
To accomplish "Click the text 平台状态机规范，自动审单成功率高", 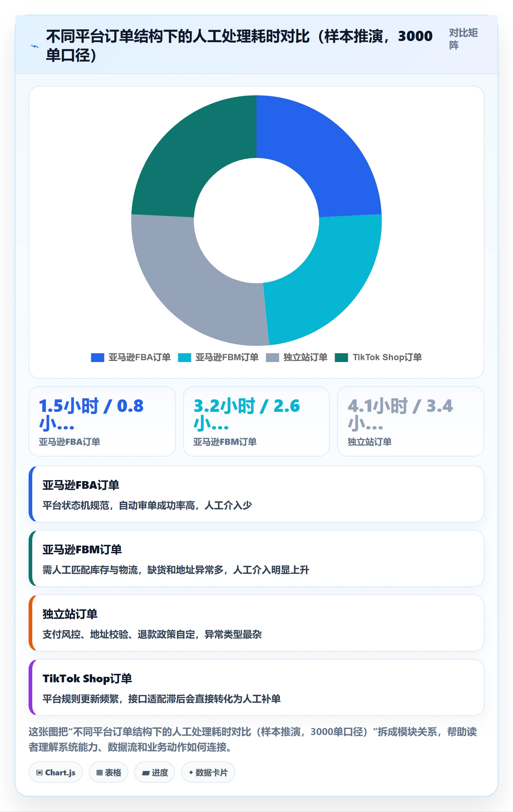I will (119, 506).
